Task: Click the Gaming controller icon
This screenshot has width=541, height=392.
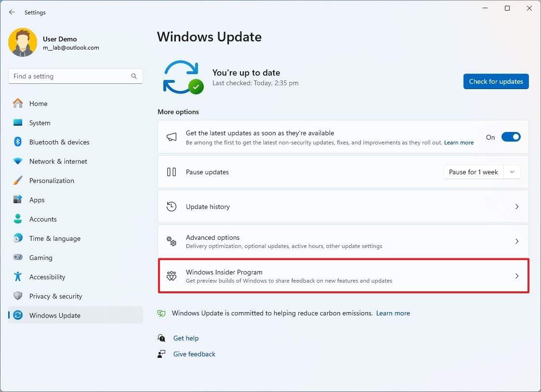Action: pyautogui.click(x=18, y=258)
